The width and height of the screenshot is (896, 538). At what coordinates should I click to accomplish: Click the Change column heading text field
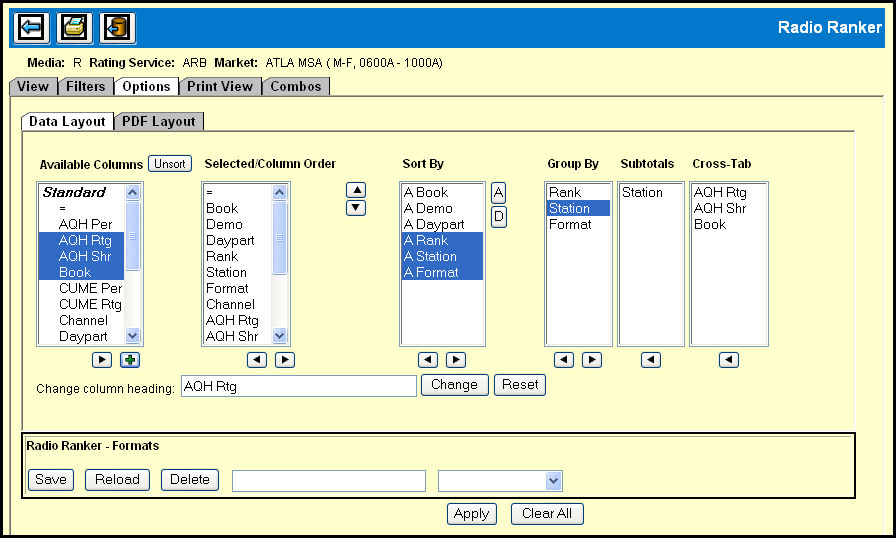click(x=299, y=386)
